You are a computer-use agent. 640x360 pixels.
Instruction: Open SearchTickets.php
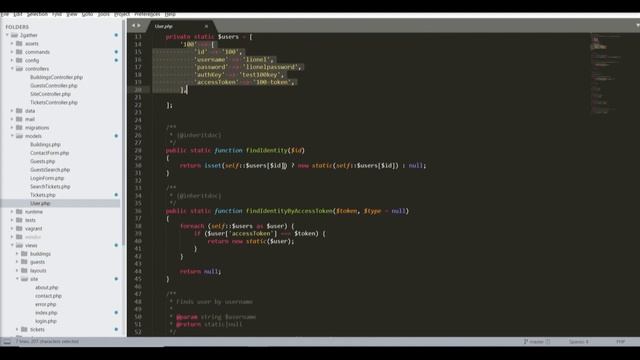click(50, 187)
